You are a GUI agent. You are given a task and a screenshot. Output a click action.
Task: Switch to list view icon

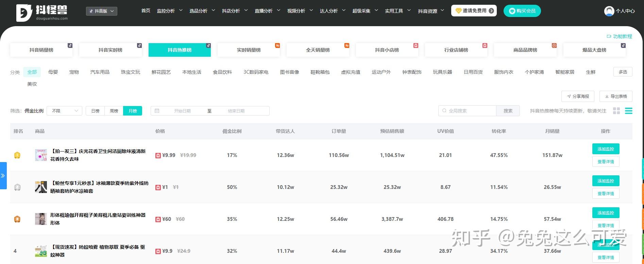pos(629,111)
